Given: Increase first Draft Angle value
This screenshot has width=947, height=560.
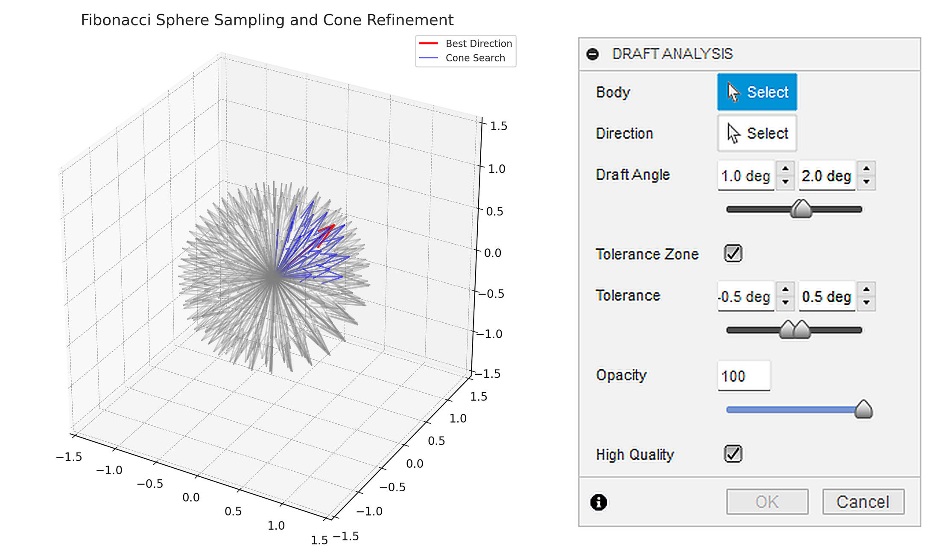Looking at the screenshot, I should tap(785, 169).
